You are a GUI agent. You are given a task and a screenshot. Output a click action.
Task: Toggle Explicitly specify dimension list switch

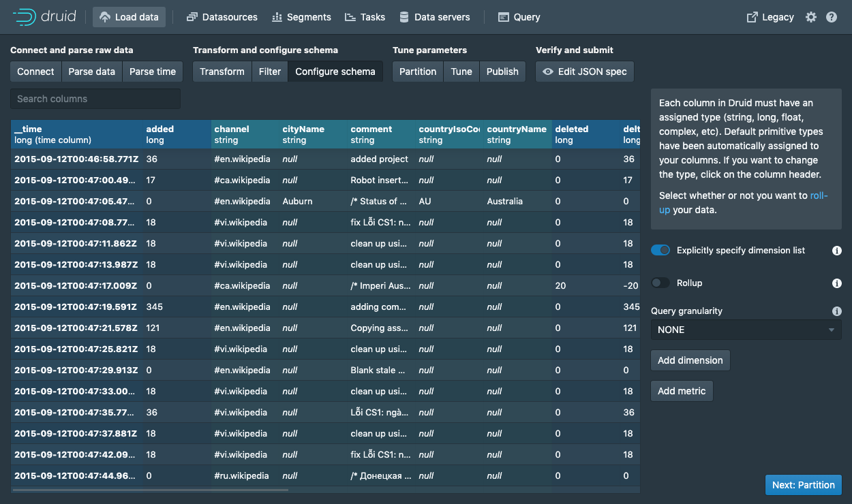point(660,251)
